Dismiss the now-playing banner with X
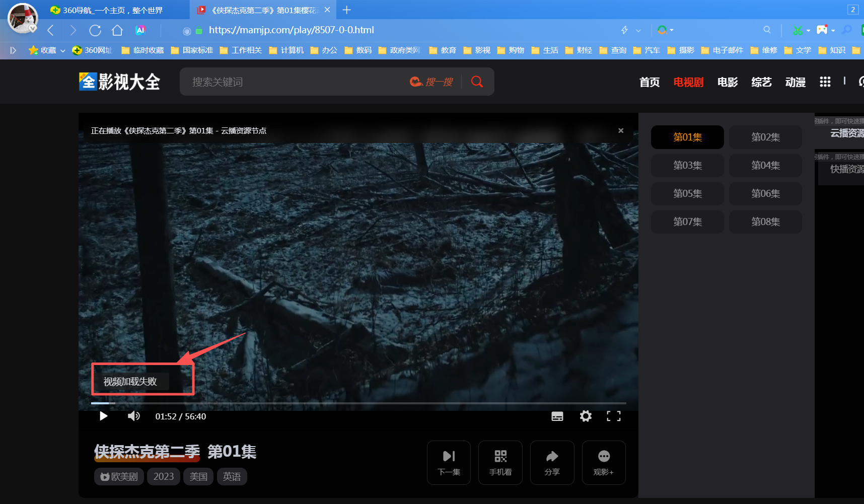The width and height of the screenshot is (864, 504). tap(621, 130)
